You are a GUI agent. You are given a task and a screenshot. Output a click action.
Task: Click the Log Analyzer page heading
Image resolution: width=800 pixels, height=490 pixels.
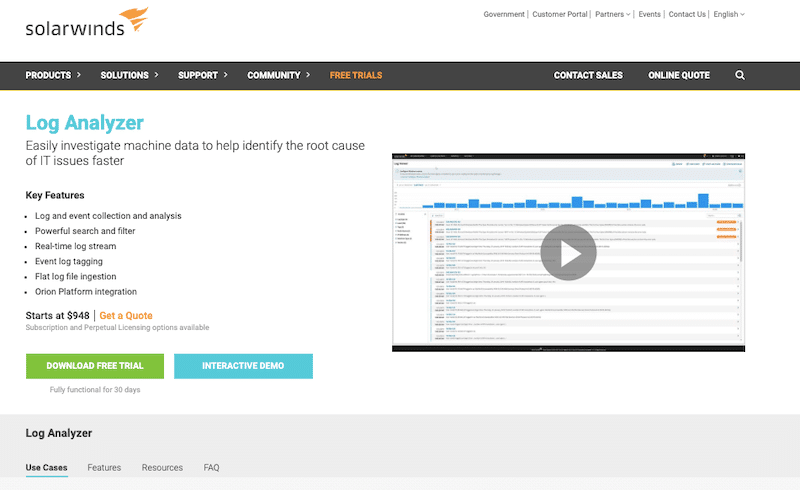point(85,123)
